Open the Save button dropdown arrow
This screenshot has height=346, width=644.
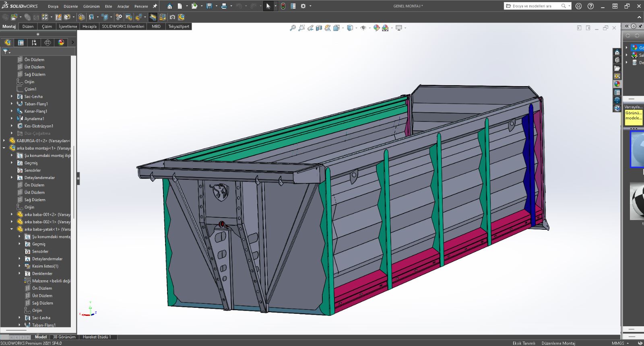coord(217,6)
